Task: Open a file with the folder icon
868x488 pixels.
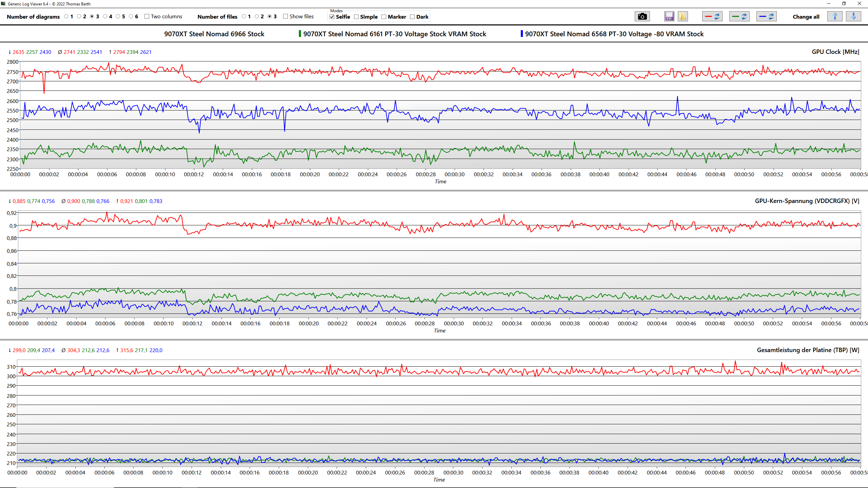Action: [x=683, y=17]
